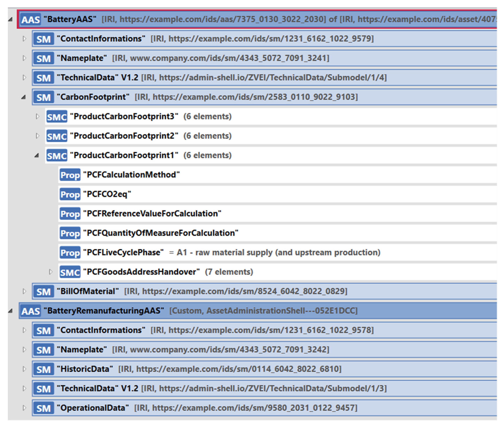Viewport: 504px width, 426px height.
Task: Select the "BatteryRemanufacturingAAS" row label
Action: [x=104, y=311]
